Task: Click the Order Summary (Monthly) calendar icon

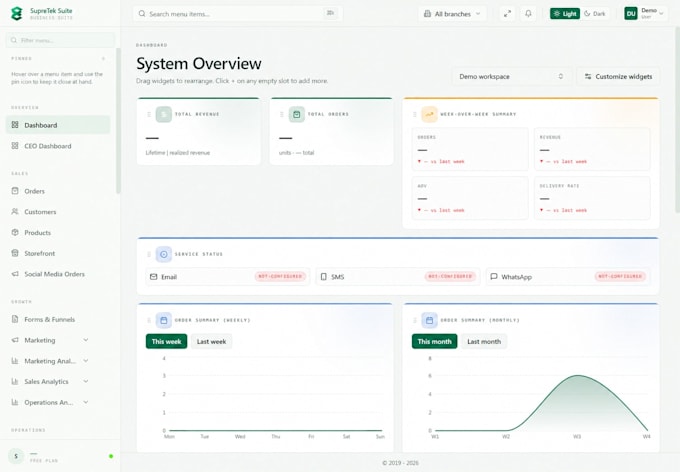Action: 429,320
